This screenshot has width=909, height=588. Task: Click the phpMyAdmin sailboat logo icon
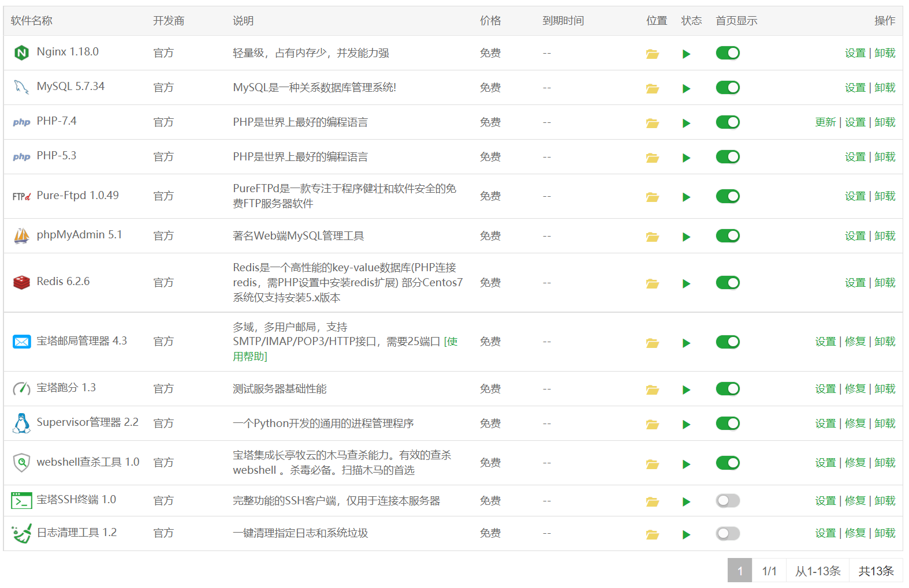(21, 235)
